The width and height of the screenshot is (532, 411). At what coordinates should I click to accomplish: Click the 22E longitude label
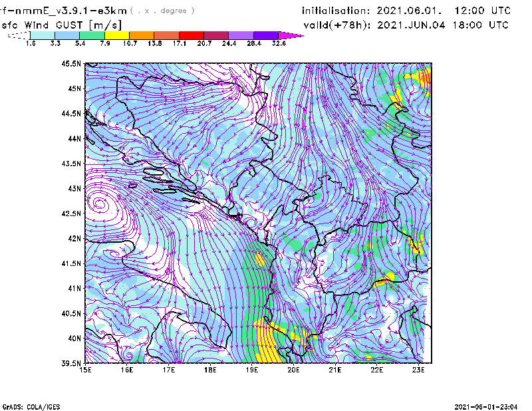(377, 370)
